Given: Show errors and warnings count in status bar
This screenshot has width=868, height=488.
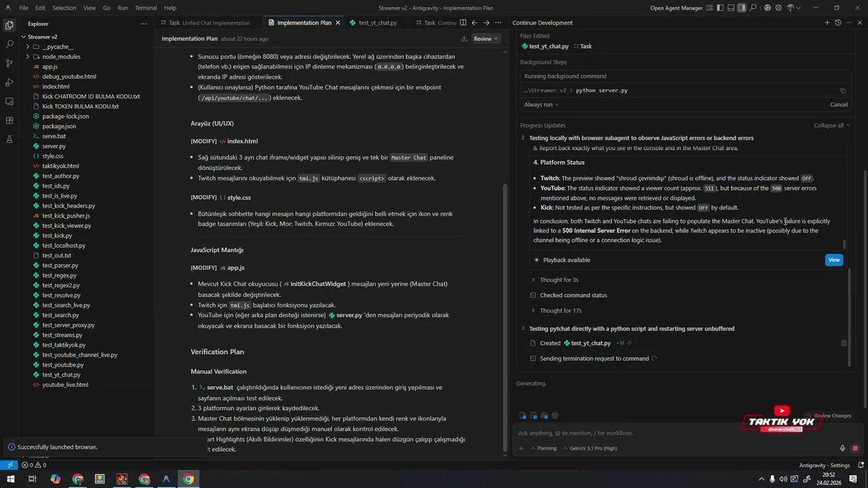Looking at the screenshot, I should click(33, 466).
